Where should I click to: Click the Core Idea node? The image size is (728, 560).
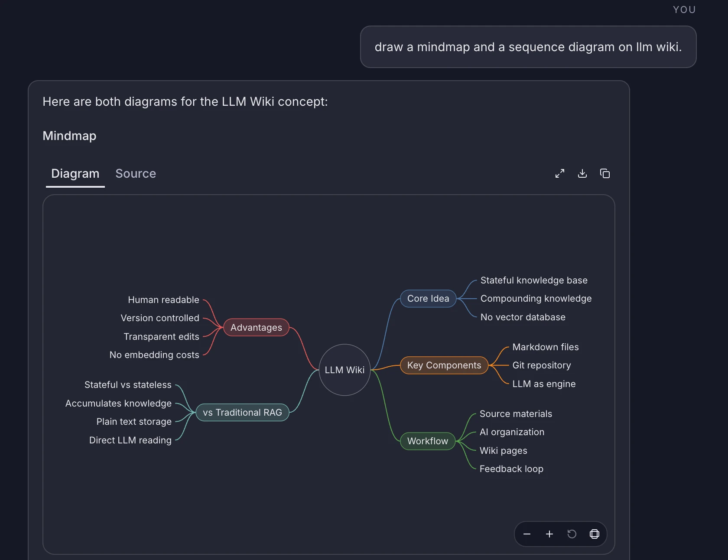tap(428, 299)
